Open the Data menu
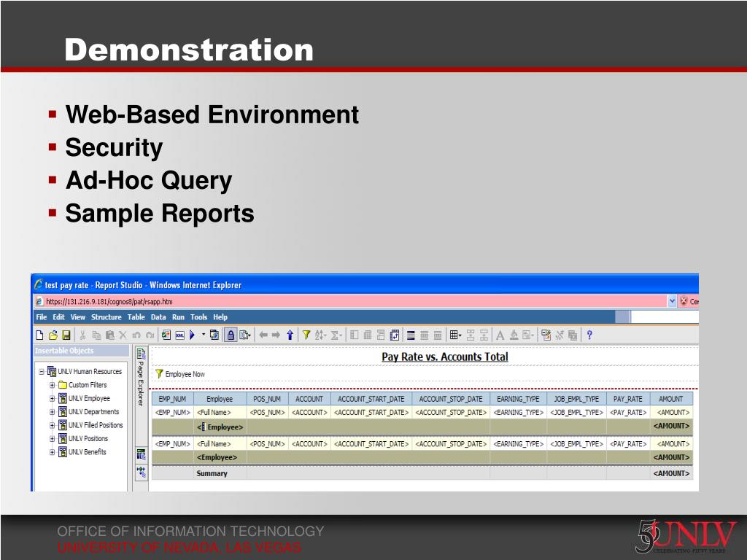 coord(158,317)
